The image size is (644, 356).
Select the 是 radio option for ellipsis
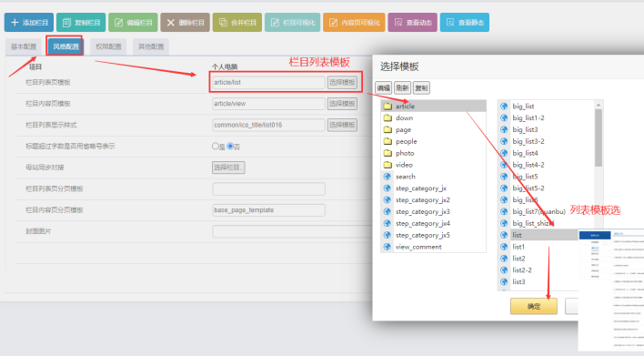tap(216, 146)
